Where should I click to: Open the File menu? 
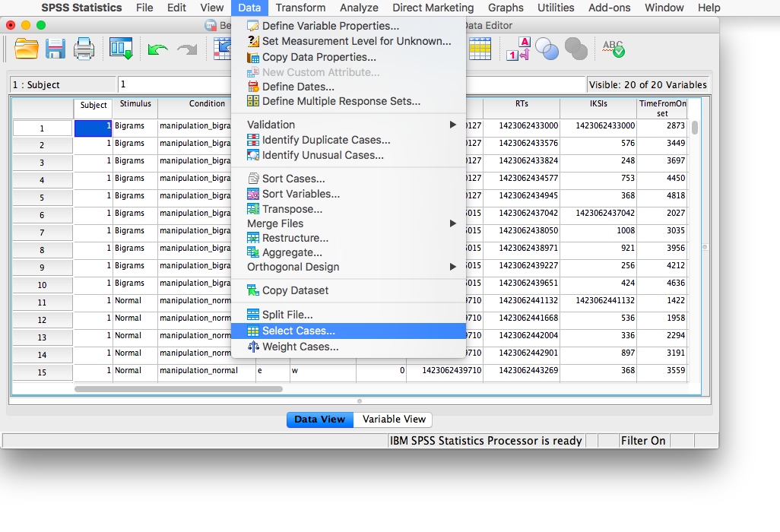144,8
